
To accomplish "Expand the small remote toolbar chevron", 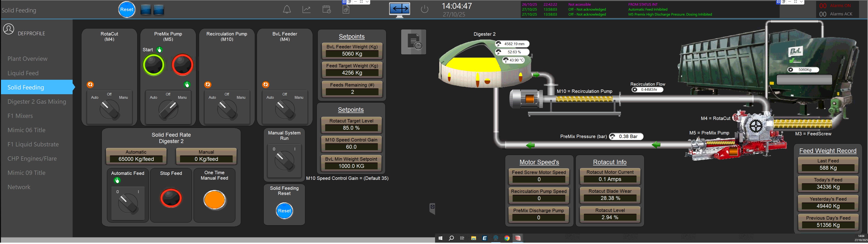I will tap(367, 2).
